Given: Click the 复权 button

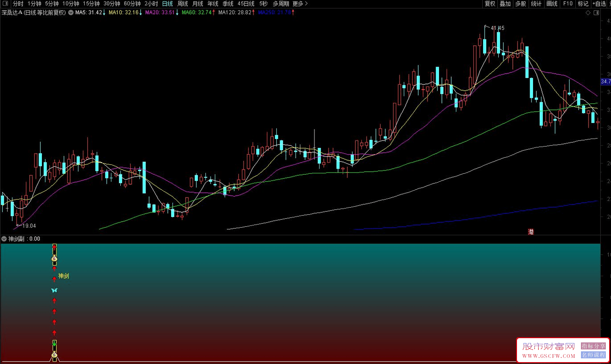Looking at the screenshot, I should (490, 4).
